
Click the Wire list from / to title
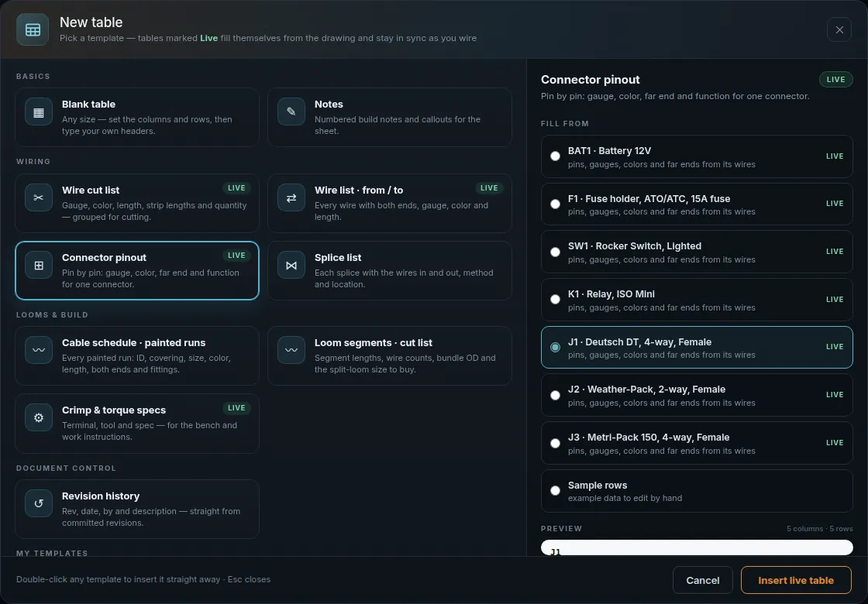359,190
